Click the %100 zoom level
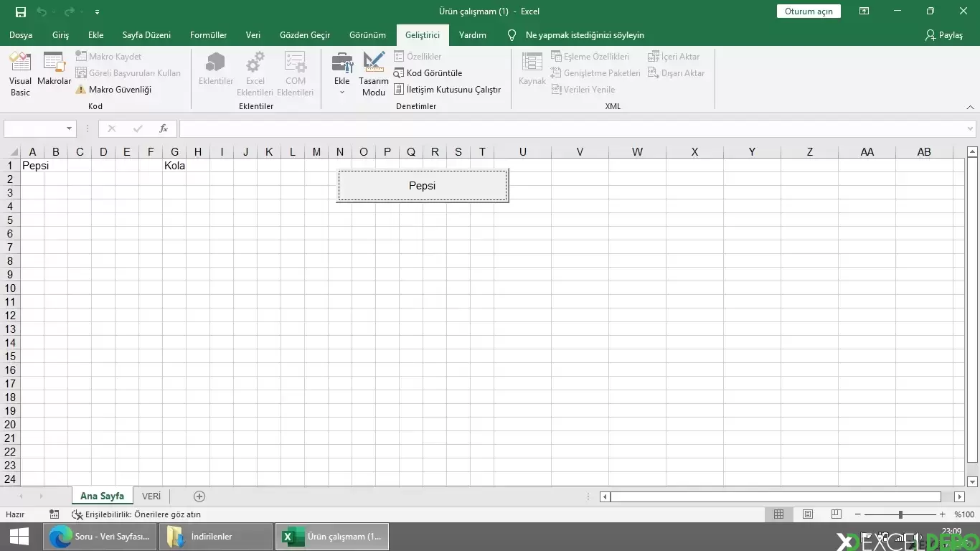 (964, 514)
